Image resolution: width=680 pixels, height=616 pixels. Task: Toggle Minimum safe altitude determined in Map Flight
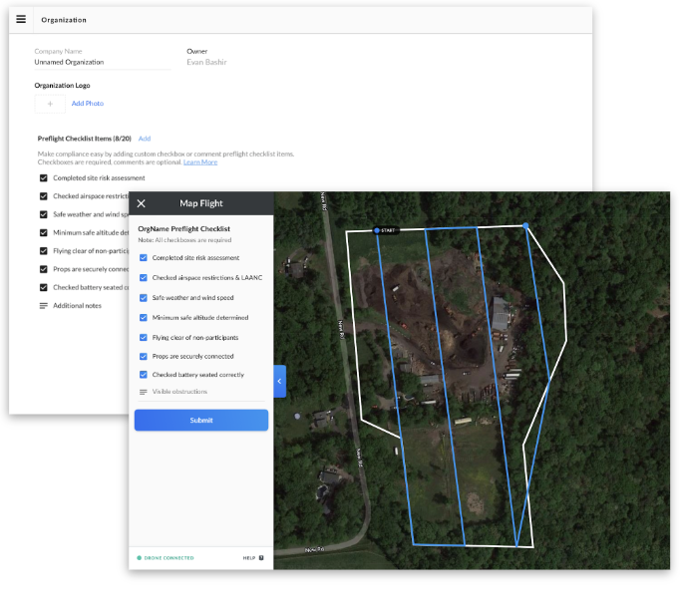pyautogui.click(x=144, y=318)
